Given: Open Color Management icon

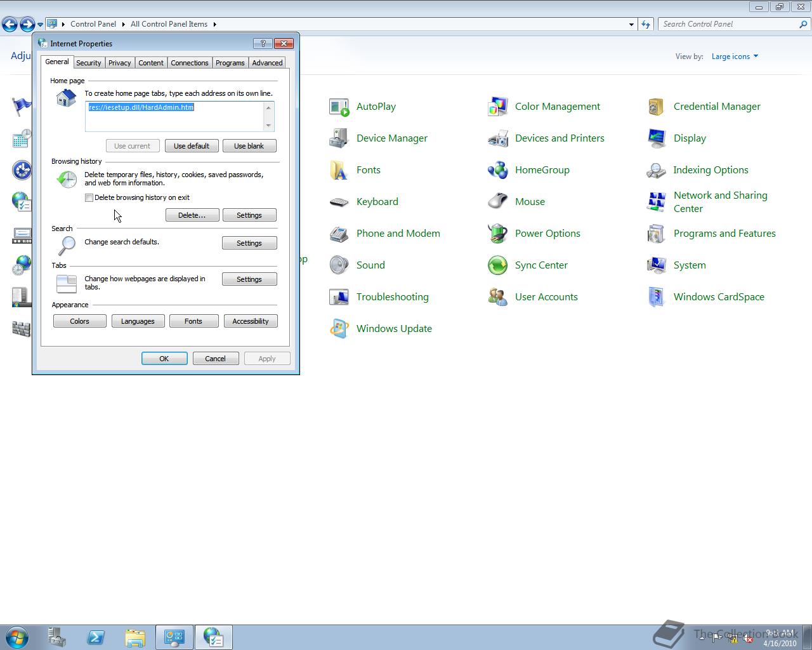Looking at the screenshot, I should pos(498,107).
